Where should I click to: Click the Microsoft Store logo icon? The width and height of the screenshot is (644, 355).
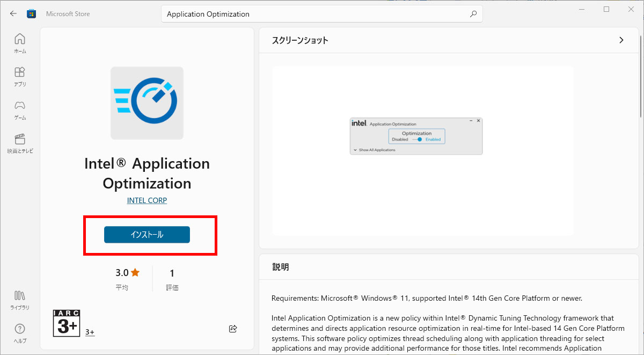point(32,14)
